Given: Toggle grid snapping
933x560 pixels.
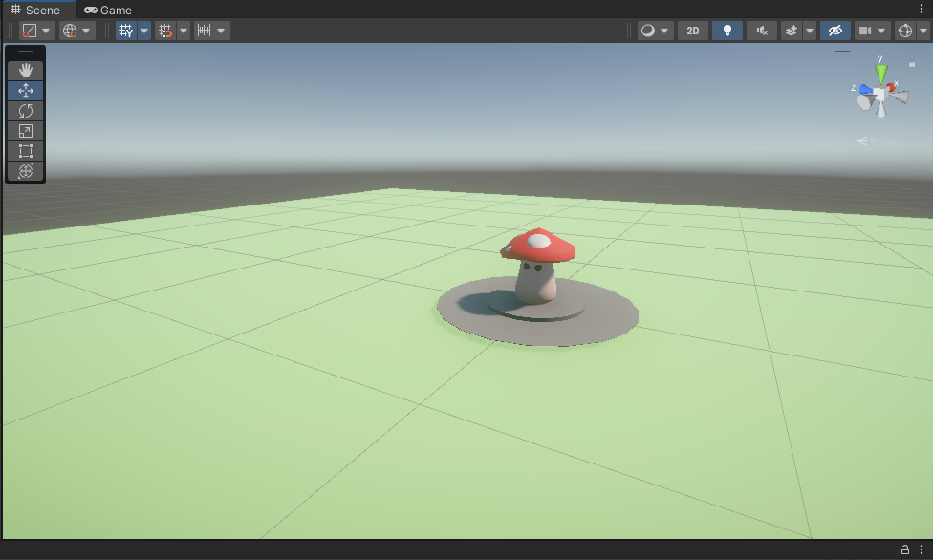Looking at the screenshot, I should (164, 31).
